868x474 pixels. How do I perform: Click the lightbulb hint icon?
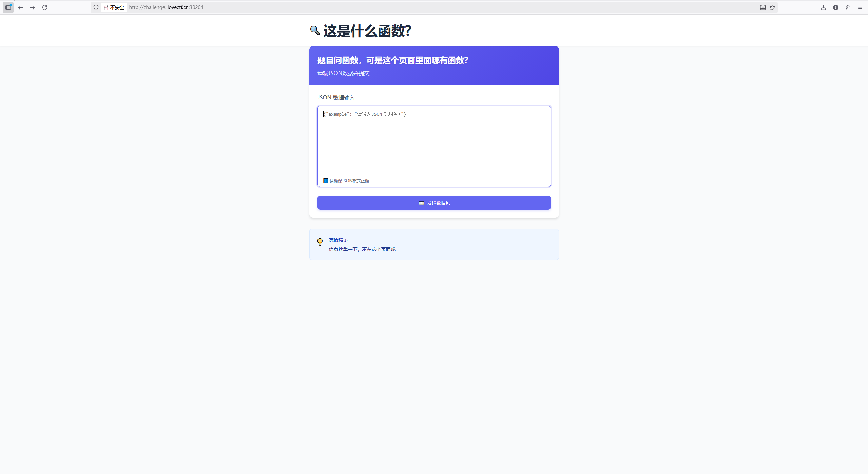[320, 242]
